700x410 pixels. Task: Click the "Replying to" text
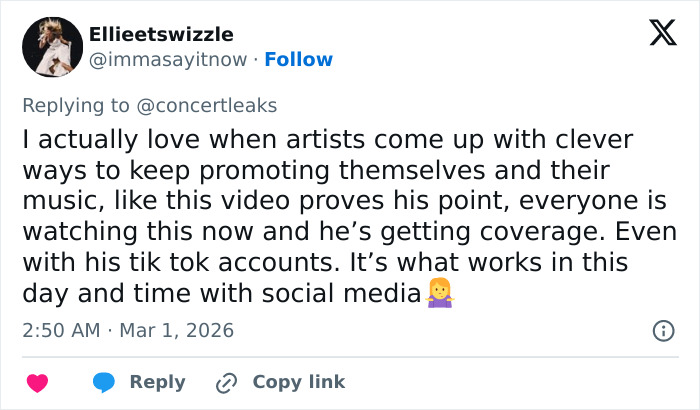click(76, 105)
